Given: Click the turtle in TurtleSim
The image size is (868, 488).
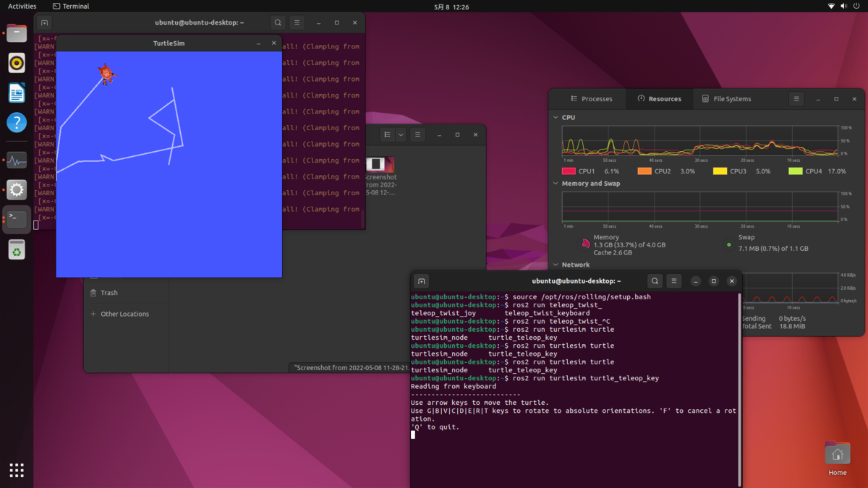Looking at the screenshot, I should pyautogui.click(x=106, y=73).
